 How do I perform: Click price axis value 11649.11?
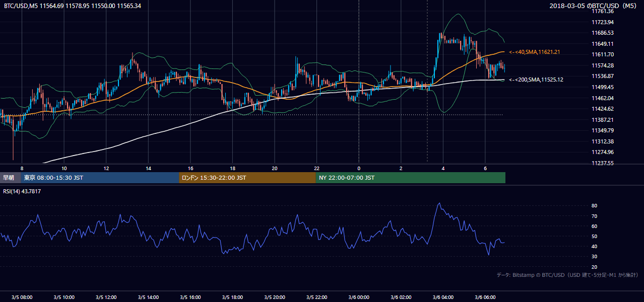[603, 44]
